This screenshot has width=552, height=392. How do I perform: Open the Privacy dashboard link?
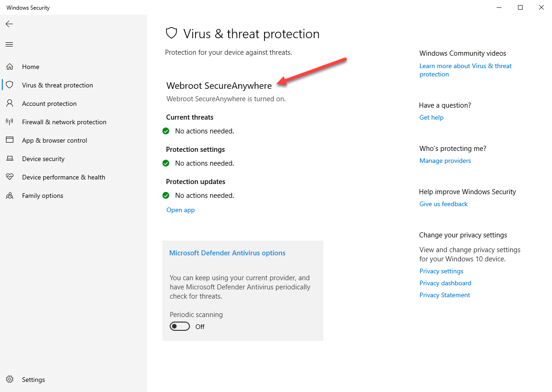pyautogui.click(x=445, y=283)
